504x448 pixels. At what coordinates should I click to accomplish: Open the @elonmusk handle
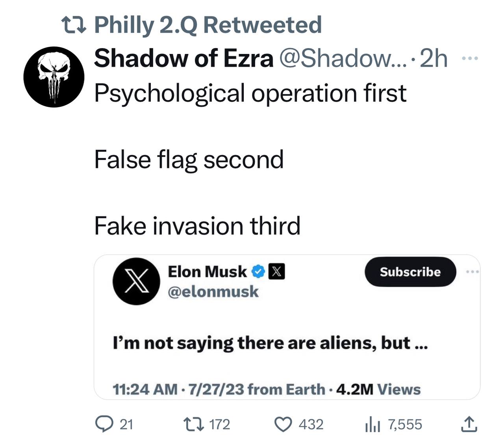[213, 292]
